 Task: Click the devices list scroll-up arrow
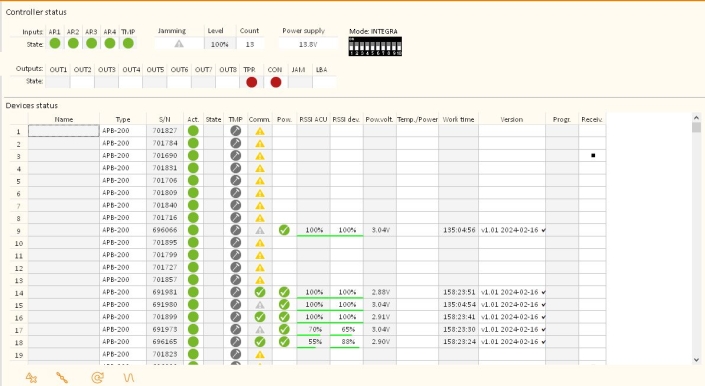click(696, 118)
